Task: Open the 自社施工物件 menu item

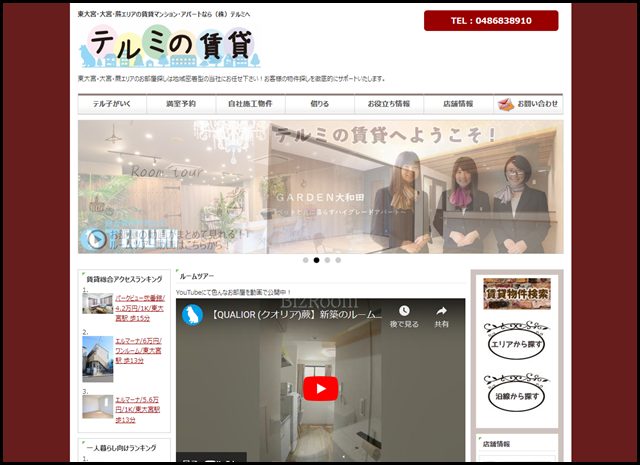Action: 250,104
